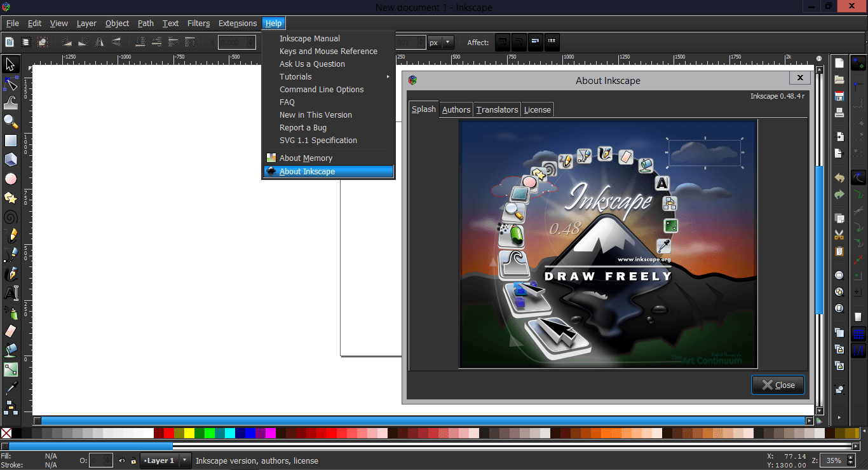
Task: Click the Undo arrow icon
Action: coord(839,178)
